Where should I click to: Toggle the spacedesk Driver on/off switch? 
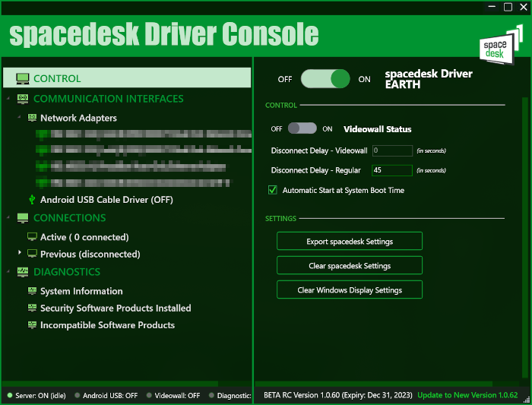point(325,79)
